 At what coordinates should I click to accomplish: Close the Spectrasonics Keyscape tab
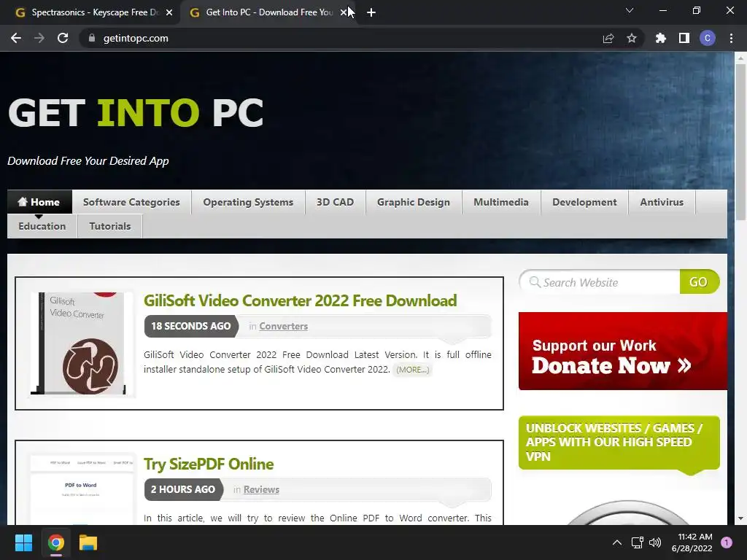tap(169, 13)
